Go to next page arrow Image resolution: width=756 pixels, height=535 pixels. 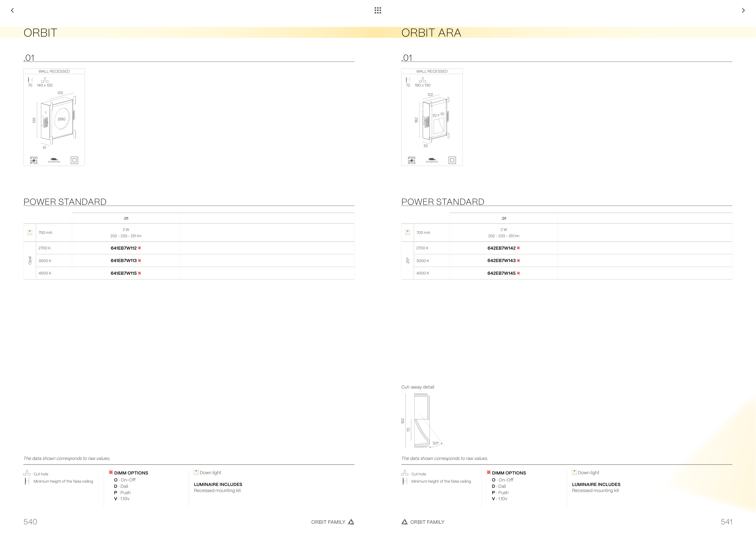click(x=743, y=11)
